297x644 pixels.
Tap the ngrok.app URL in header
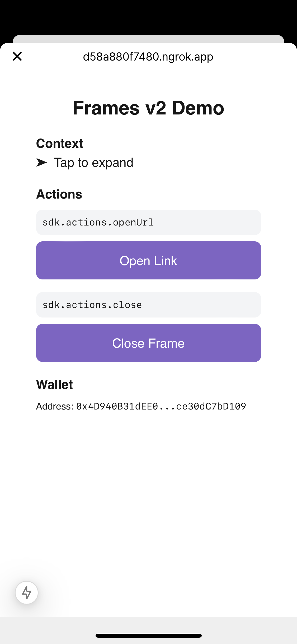148,57
